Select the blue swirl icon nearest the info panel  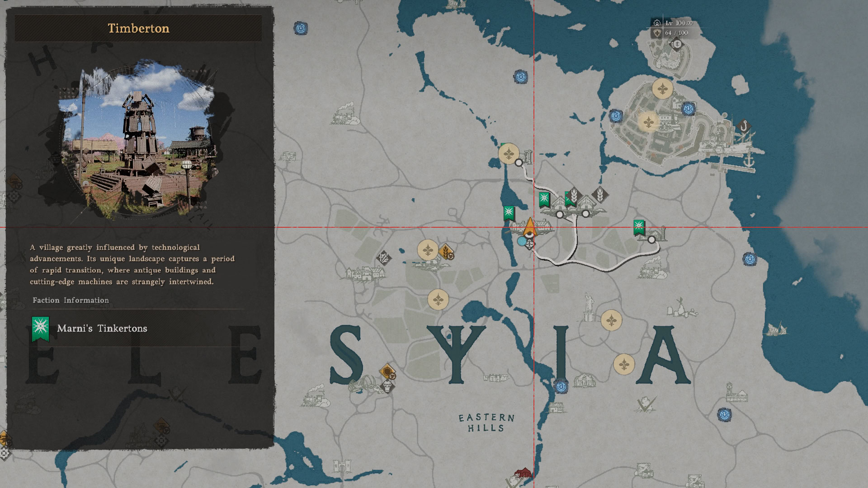(301, 28)
